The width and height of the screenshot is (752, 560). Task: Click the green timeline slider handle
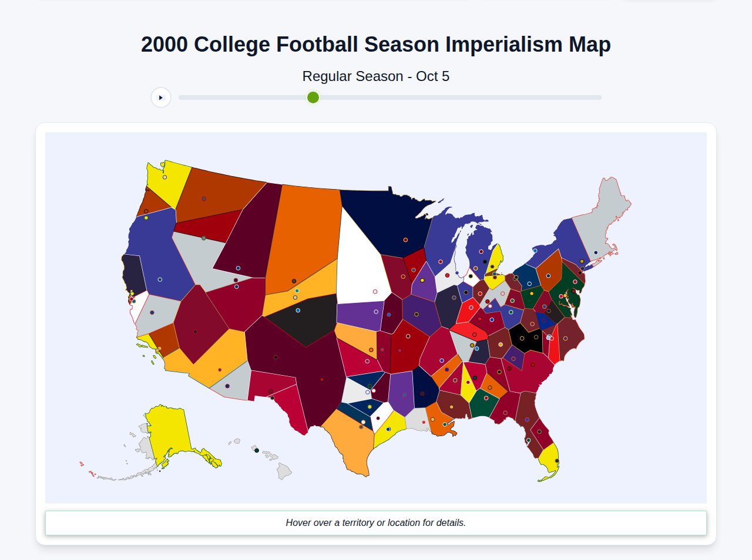point(313,97)
